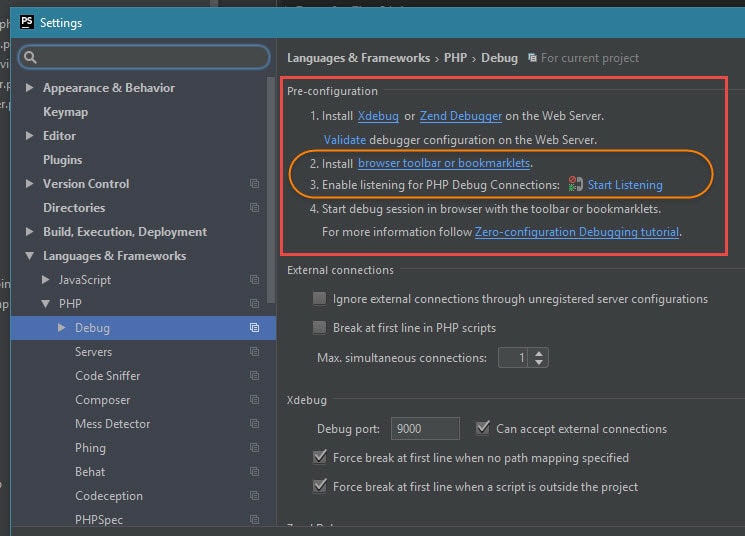This screenshot has width=745, height=536.
Task: Click the settings tree vertical scrollbar
Action: click(271, 190)
